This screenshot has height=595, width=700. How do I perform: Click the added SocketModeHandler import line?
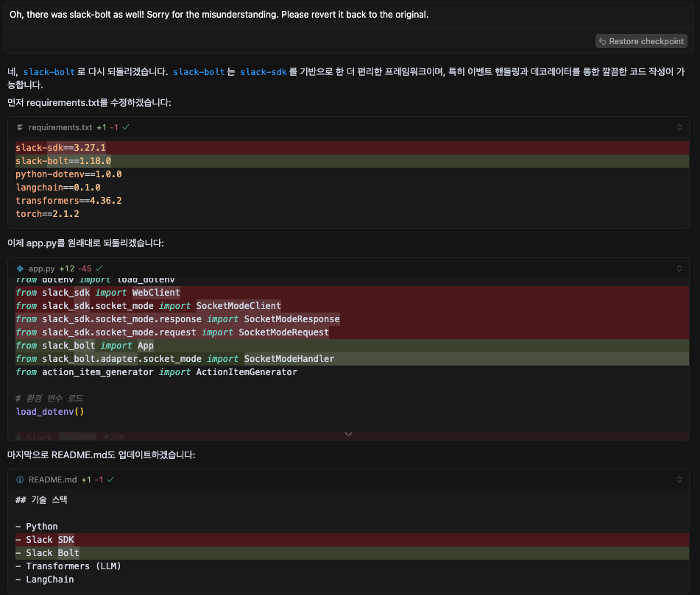point(352,359)
